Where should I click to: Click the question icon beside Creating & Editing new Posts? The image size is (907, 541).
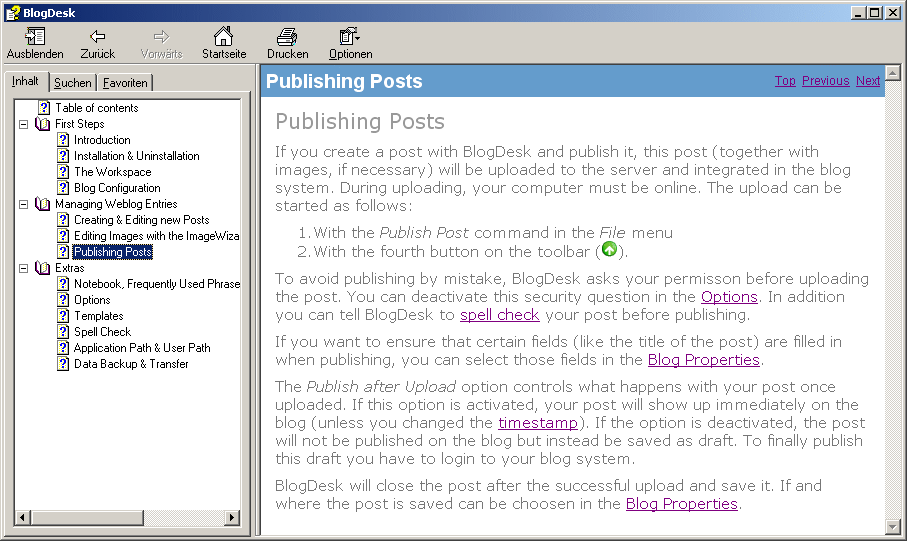point(63,220)
